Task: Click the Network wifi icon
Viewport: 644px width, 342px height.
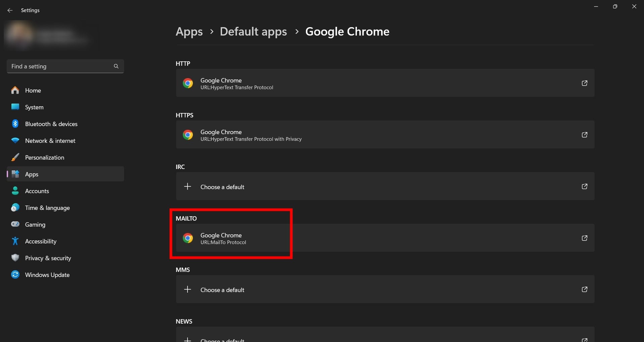Action: (x=15, y=140)
